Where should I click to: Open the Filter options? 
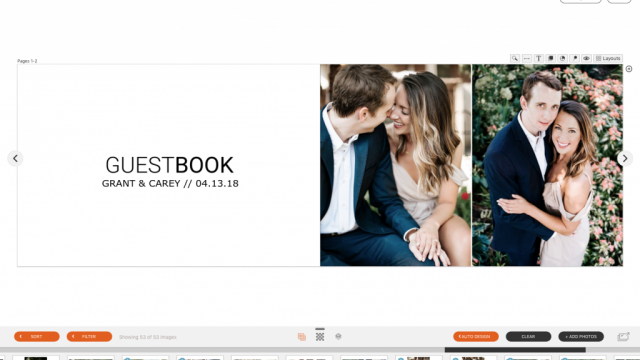click(x=89, y=336)
